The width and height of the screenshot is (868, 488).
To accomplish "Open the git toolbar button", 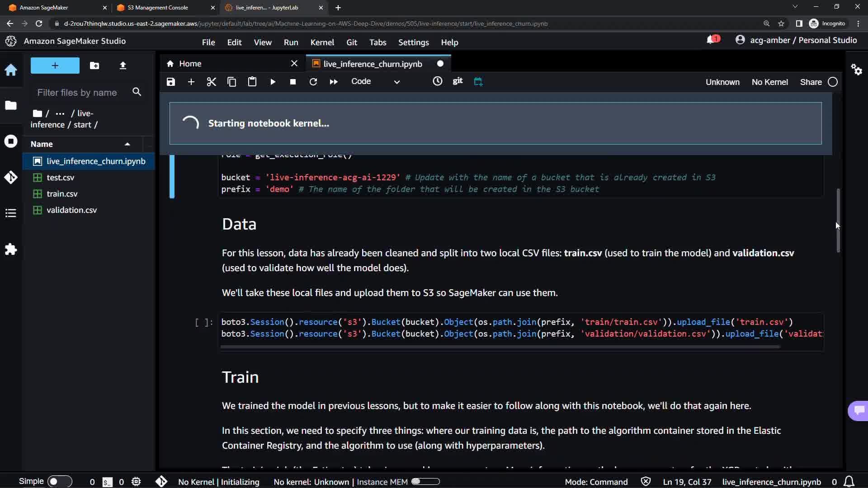I will [458, 81].
